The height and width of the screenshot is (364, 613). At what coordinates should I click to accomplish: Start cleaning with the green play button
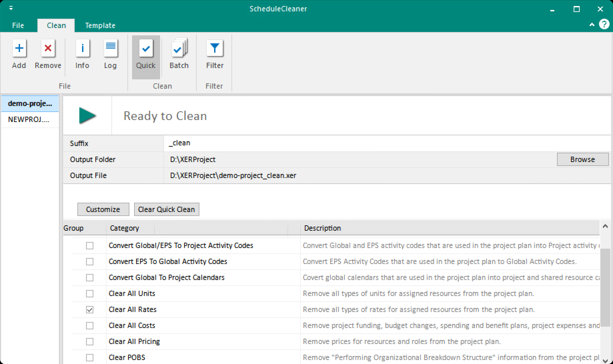pos(88,116)
